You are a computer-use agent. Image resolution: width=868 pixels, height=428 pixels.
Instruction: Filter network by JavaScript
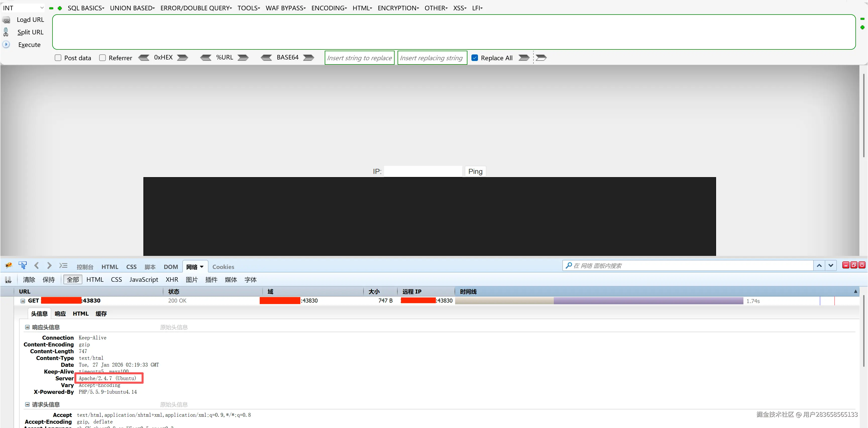(x=144, y=280)
